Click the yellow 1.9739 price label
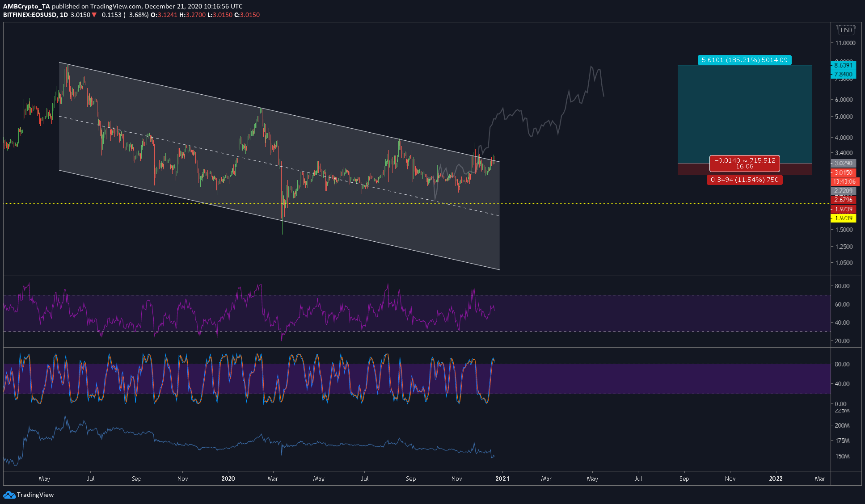 coord(843,218)
